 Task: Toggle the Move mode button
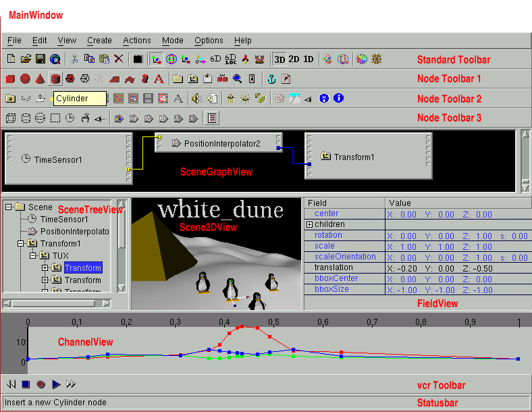click(x=156, y=59)
